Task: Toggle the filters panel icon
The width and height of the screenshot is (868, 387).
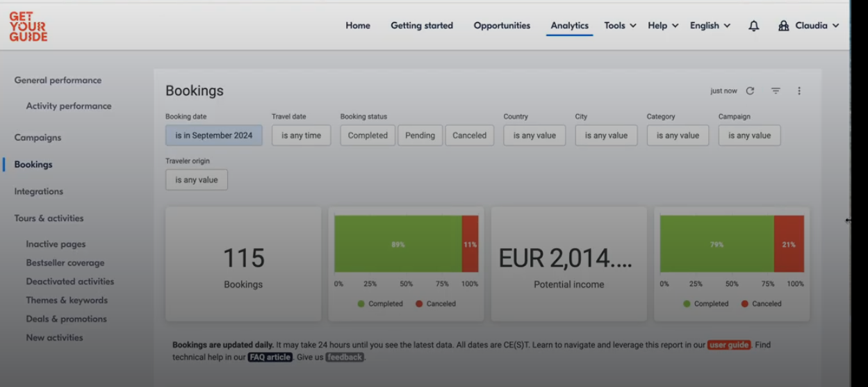Action: click(x=776, y=91)
